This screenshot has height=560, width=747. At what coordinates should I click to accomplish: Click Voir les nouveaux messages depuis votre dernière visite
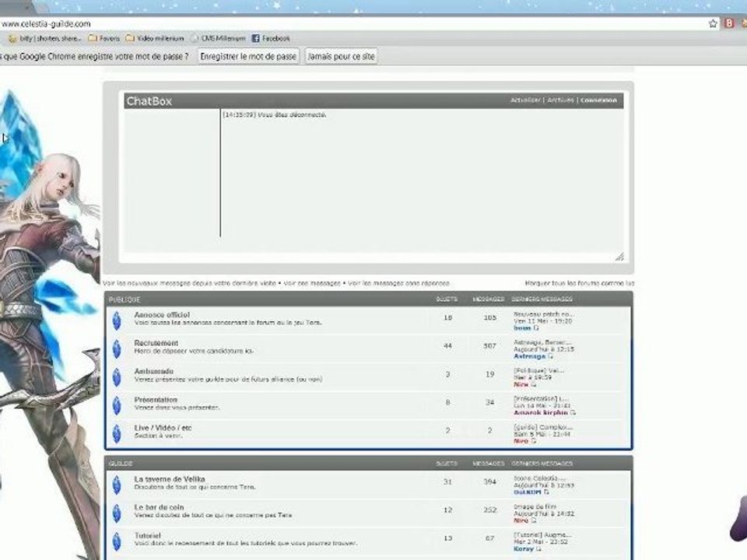click(189, 283)
